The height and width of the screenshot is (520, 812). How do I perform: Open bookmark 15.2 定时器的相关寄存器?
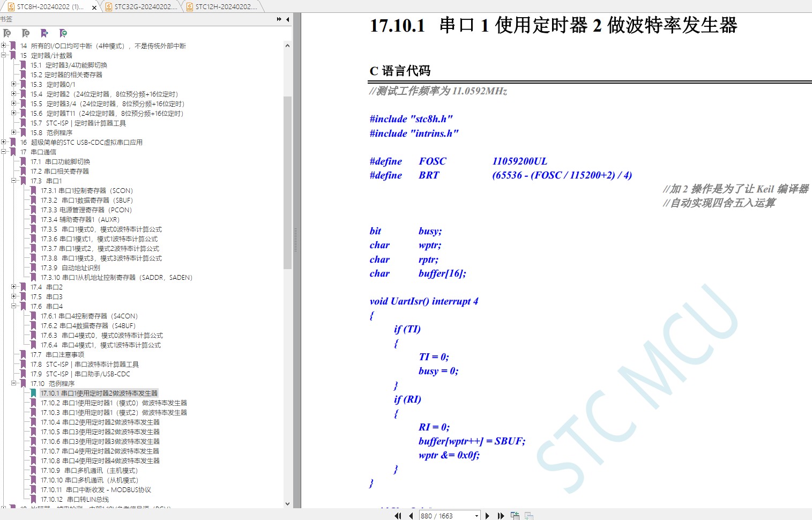(66, 75)
